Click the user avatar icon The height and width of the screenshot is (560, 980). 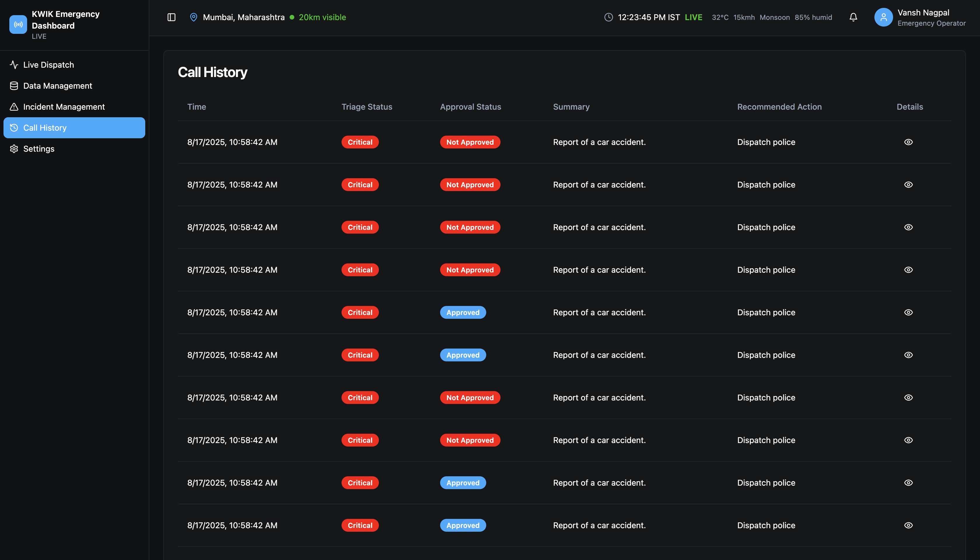pos(883,17)
